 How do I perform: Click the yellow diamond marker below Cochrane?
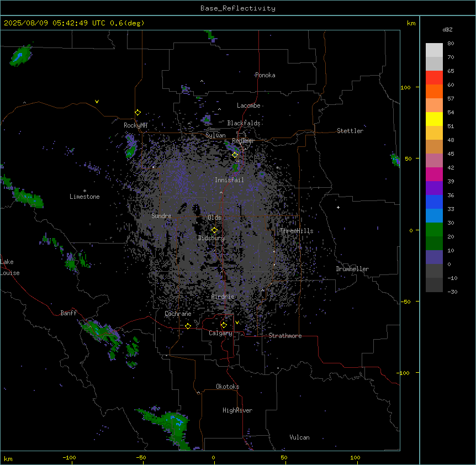point(188,326)
